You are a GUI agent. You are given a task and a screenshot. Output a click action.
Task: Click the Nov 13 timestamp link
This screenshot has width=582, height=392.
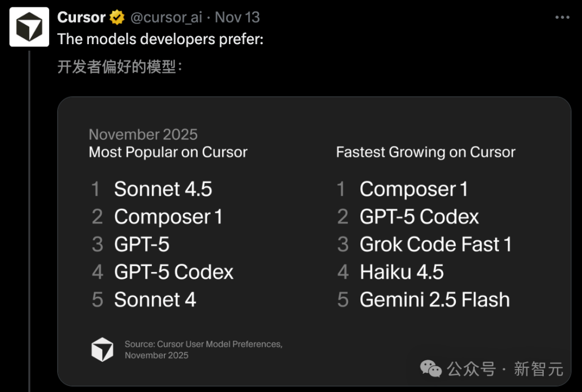point(238,17)
